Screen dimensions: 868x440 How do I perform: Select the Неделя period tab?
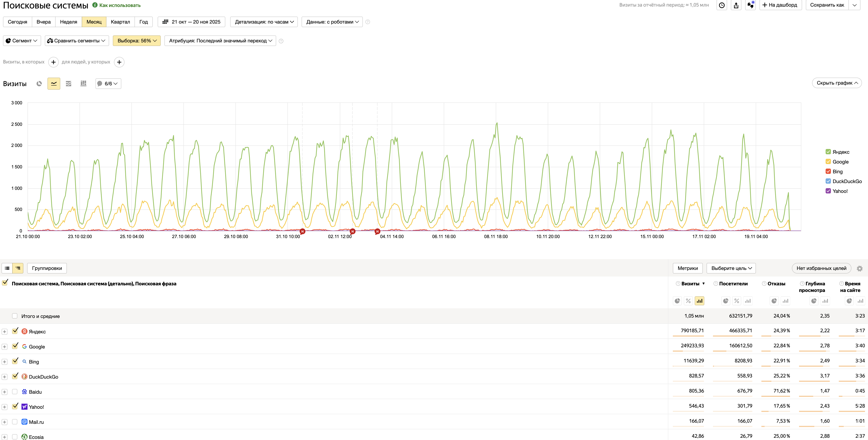(x=68, y=22)
